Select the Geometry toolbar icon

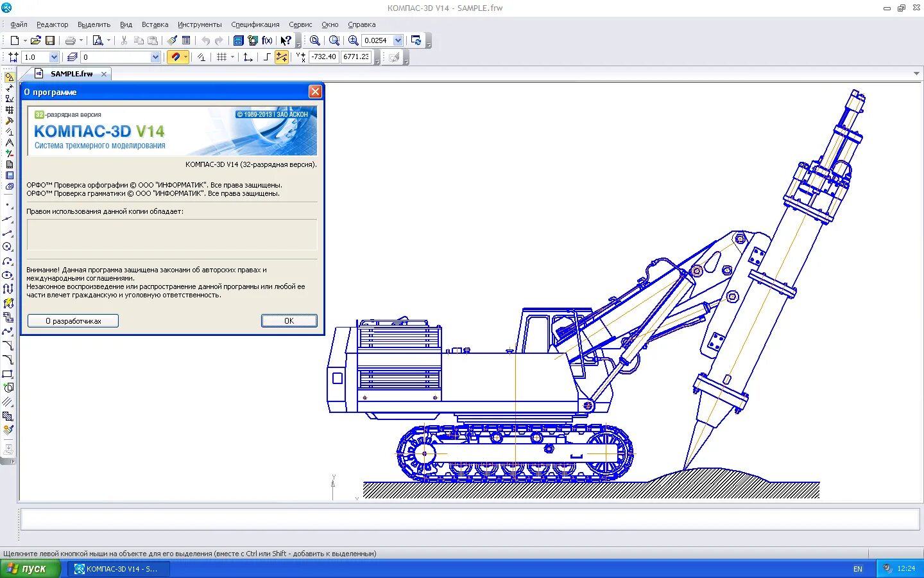tap(9, 77)
